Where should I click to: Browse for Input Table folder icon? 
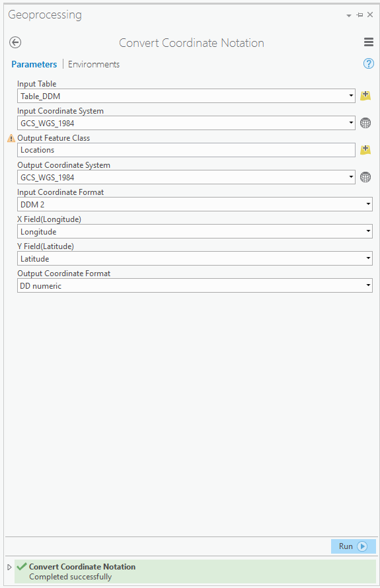[x=365, y=96]
